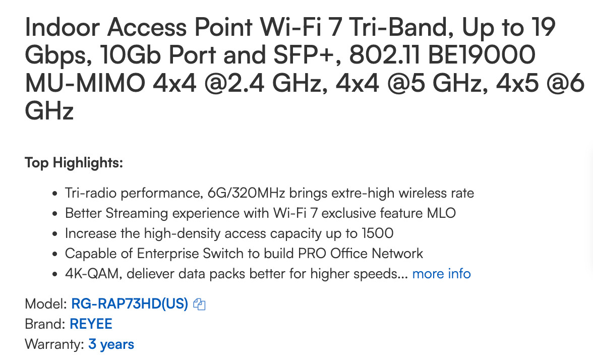Click the "Brand:" label

point(45,324)
